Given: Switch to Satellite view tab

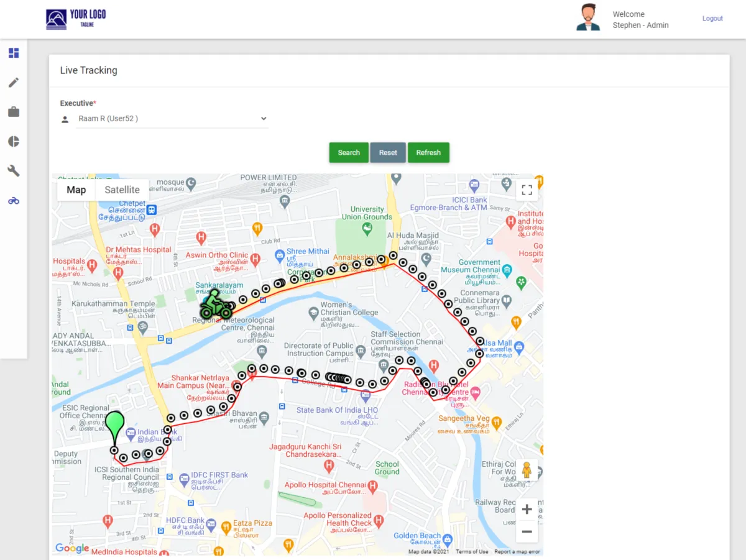Looking at the screenshot, I should [122, 190].
